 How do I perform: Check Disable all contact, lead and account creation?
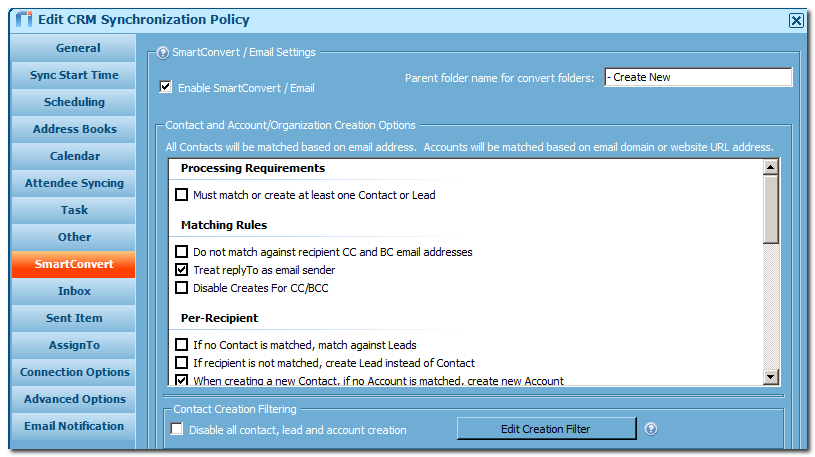(x=177, y=429)
